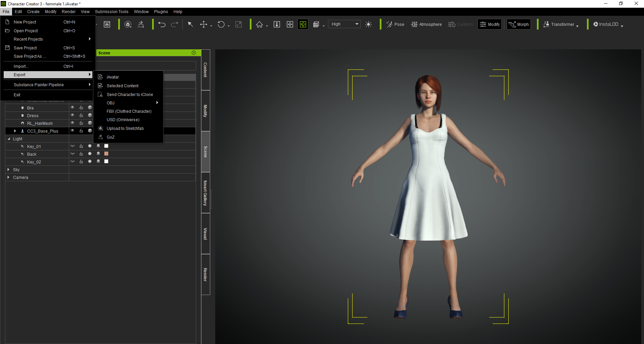Click the Pose button
Image resolution: width=644 pixels, height=344 pixels.
coord(395,24)
